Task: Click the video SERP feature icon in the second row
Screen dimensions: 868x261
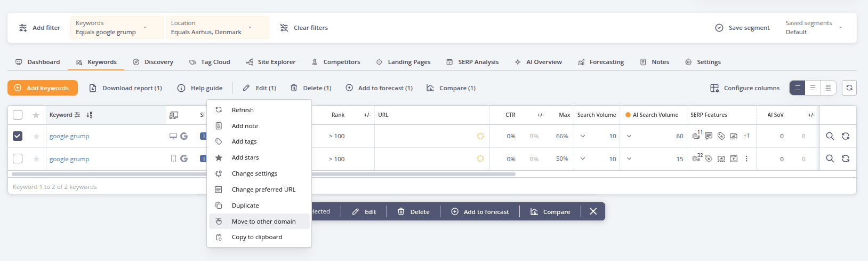Action: (x=734, y=159)
